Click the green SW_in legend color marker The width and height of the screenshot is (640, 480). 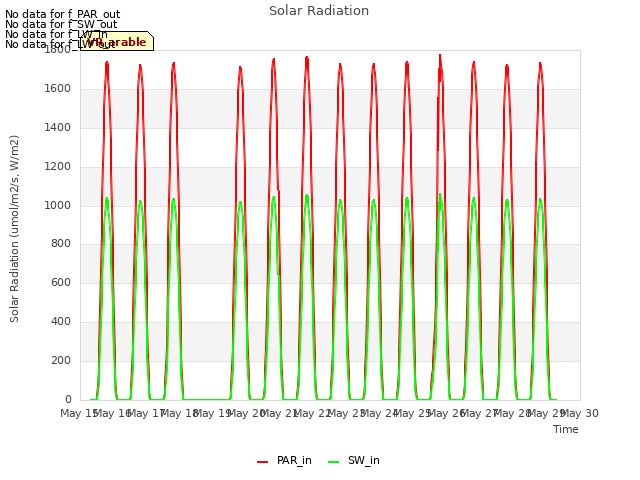click(333, 462)
